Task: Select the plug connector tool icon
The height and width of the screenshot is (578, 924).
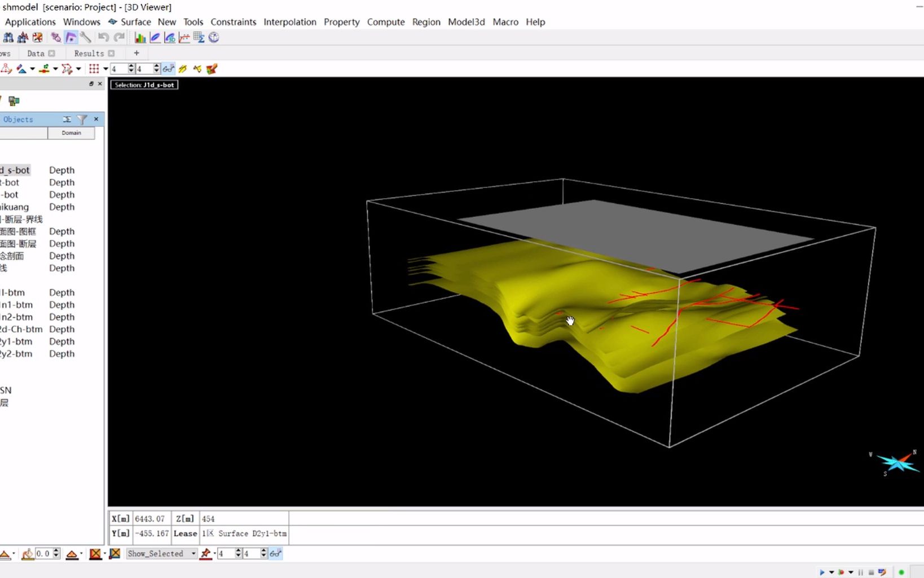Action: (x=56, y=38)
